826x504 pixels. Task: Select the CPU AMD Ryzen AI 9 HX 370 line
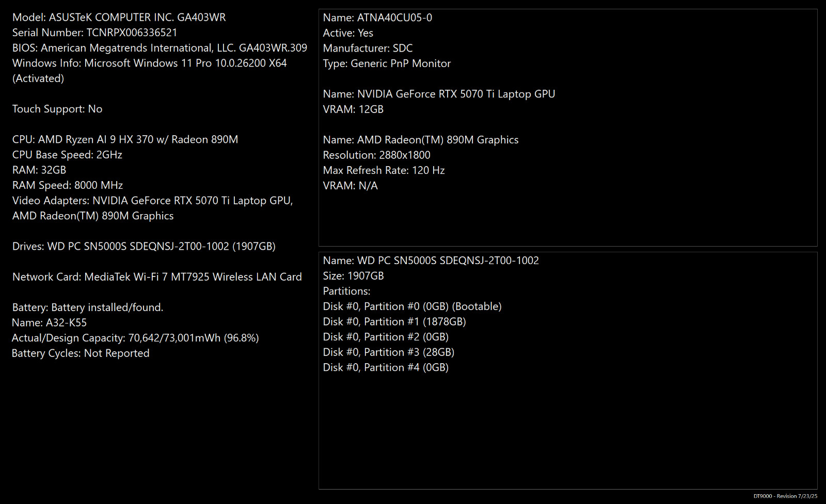pos(125,139)
